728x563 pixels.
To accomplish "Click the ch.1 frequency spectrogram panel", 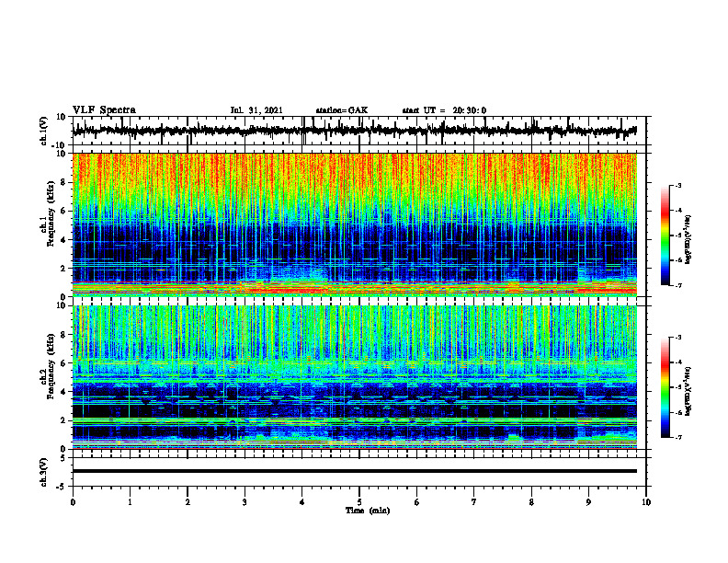I will pyautogui.click(x=359, y=224).
